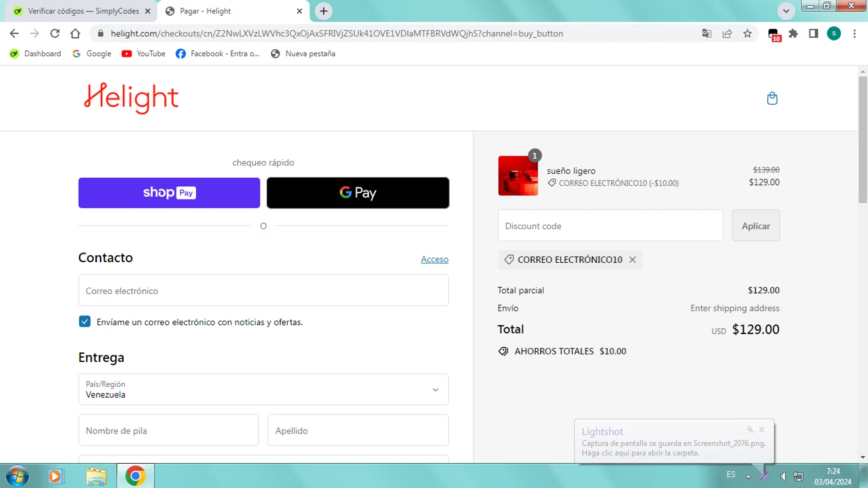868x488 pixels.
Task: Click the translate page icon in address bar
Action: click(707, 34)
